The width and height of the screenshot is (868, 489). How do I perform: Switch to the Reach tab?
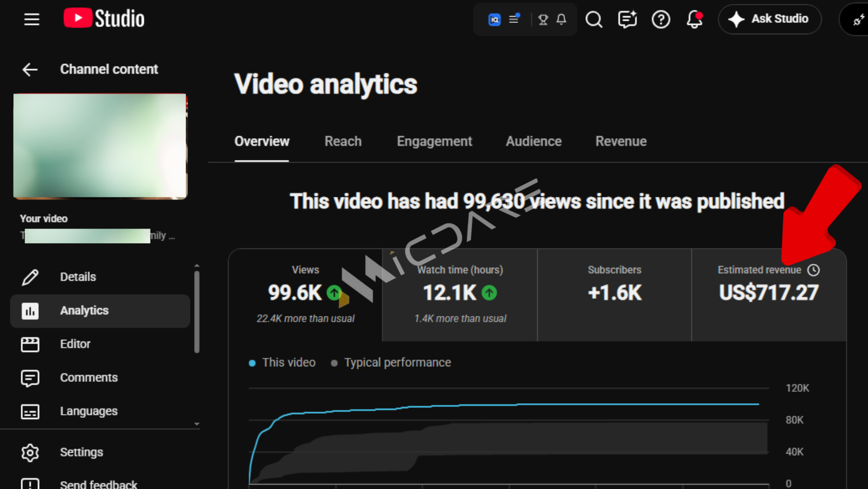[343, 141]
